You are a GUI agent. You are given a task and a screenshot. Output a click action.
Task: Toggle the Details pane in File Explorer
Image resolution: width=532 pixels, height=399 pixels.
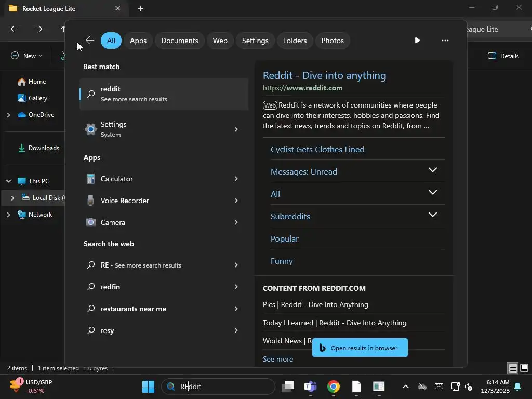point(503,56)
